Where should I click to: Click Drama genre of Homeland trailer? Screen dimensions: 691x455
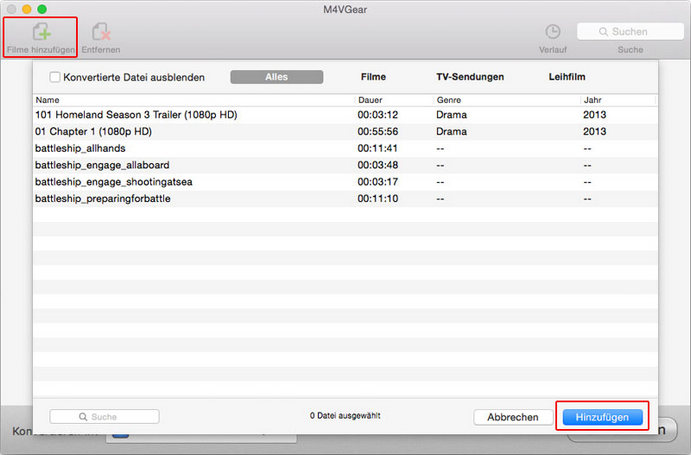point(451,115)
